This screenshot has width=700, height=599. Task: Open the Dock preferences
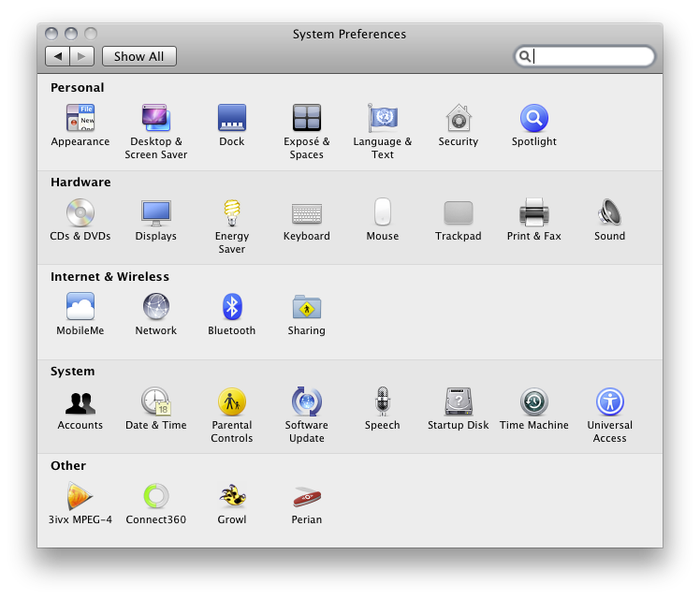(231, 119)
